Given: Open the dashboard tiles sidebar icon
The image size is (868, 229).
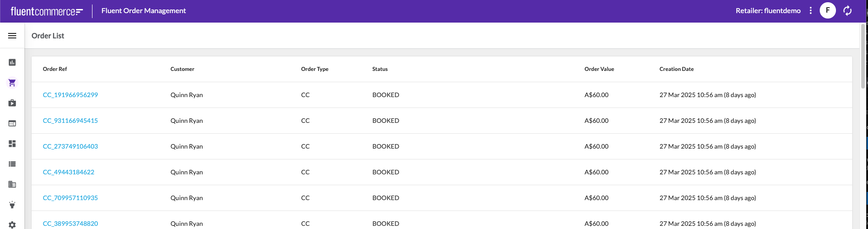Looking at the screenshot, I should click(12, 144).
